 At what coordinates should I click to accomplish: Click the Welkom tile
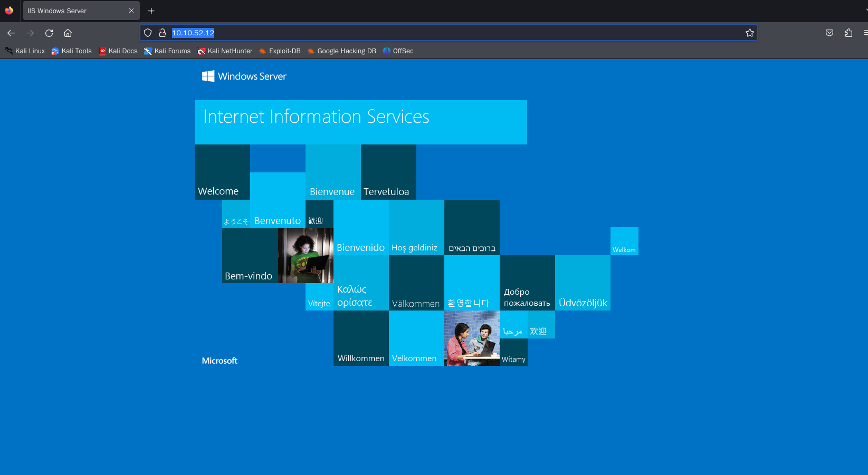pyautogui.click(x=624, y=241)
